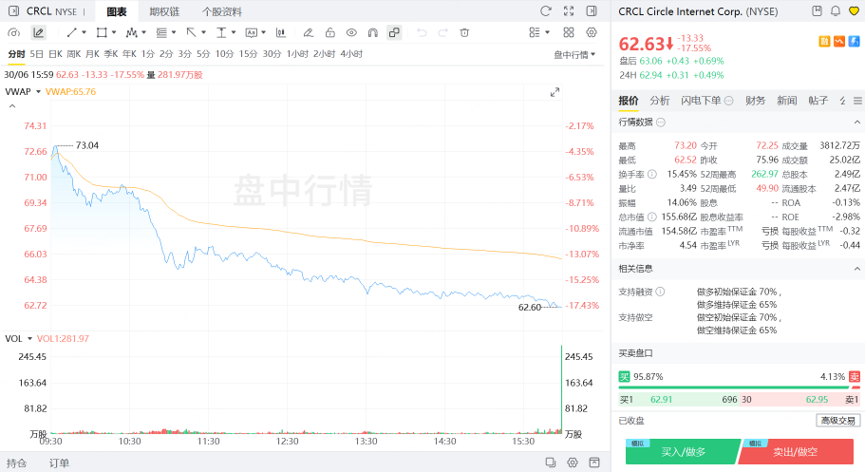The image size is (865, 472).
Task: Click the redo arrow
Action: pos(443,33)
